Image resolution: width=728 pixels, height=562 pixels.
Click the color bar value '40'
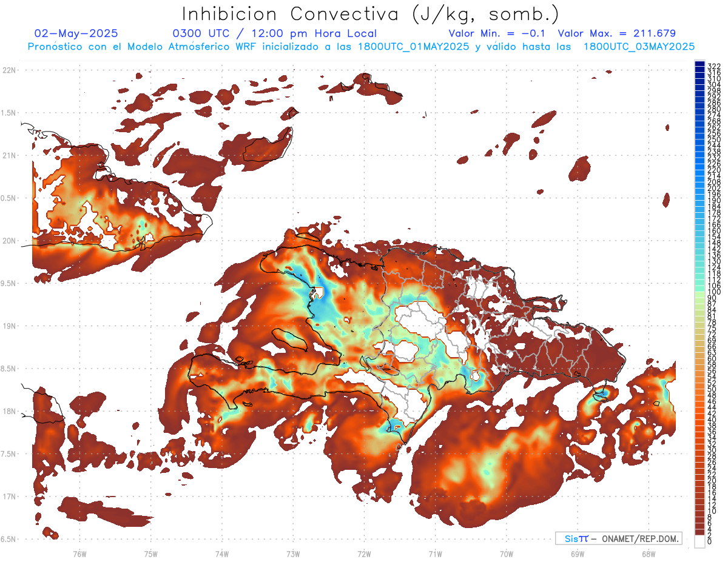click(712, 420)
